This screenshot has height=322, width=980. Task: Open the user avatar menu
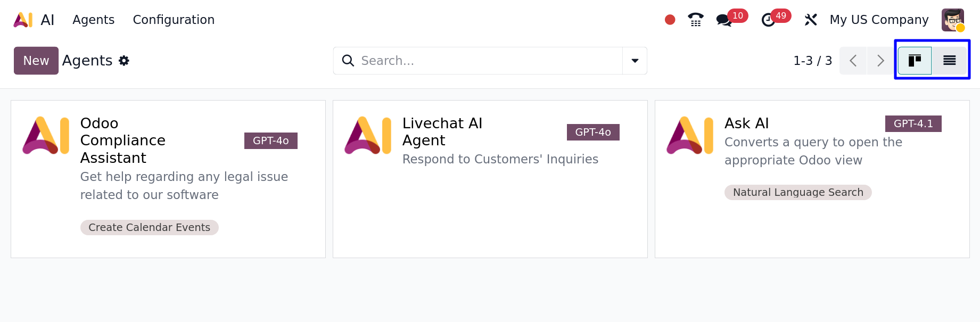tap(952, 20)
